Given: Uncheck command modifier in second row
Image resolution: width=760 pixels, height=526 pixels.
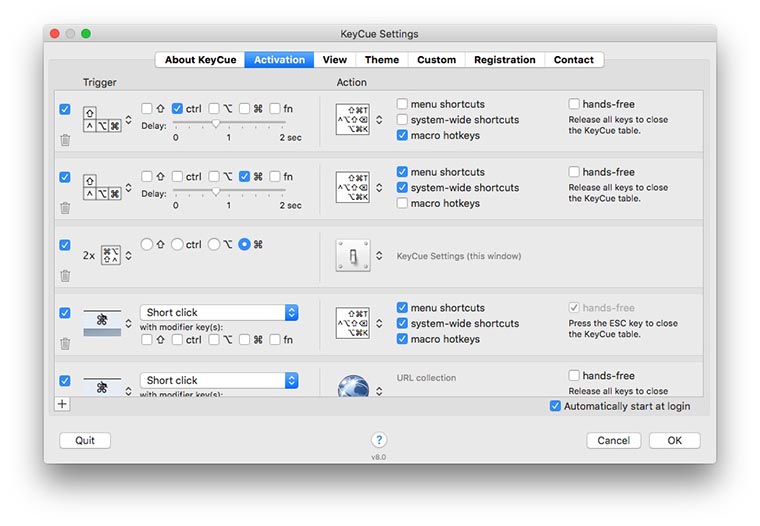Looking at the screenshot, I should tap(244, 176).
